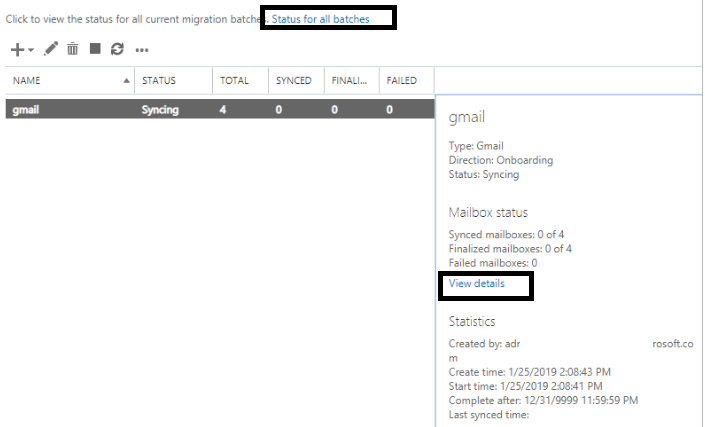
Task: Click the Statistics heading
Action: [472, 321]
